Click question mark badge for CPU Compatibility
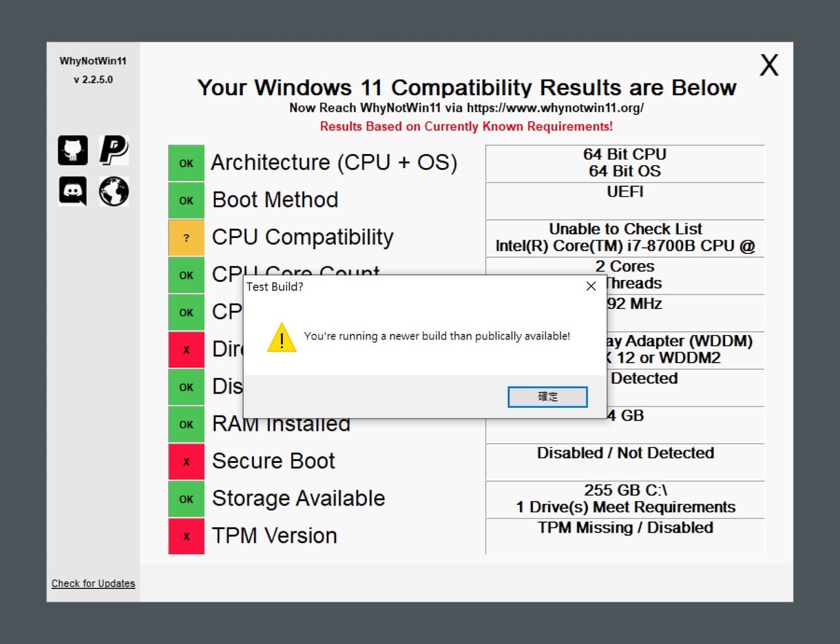The width and height of the screenshot is (840, 644). click(x=186, y=238)
